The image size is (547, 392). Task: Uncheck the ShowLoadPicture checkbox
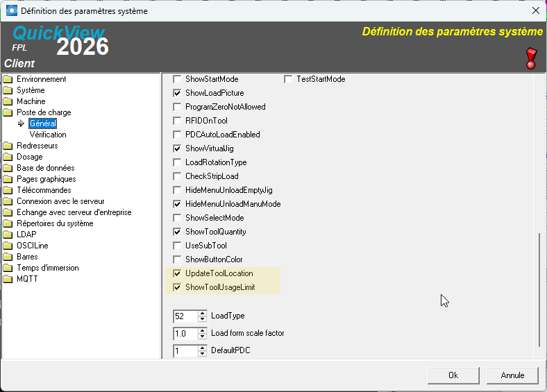(x=177, y=93)
